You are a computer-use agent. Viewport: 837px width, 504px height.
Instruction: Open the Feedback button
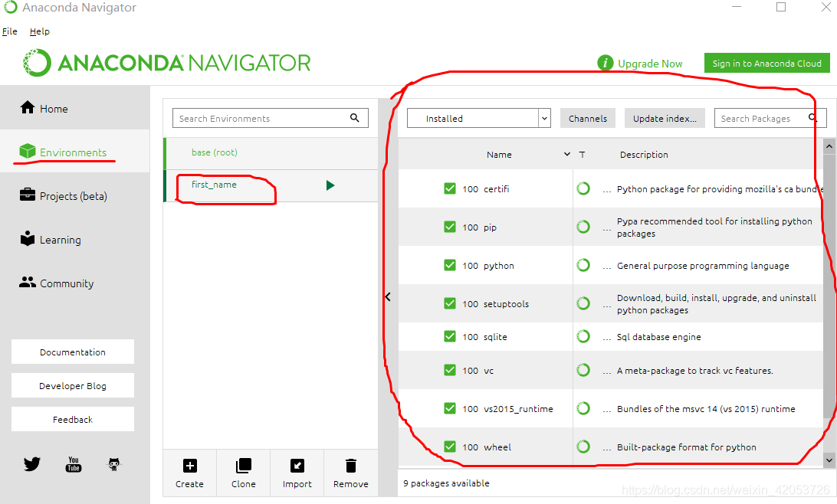pos(73,419)
